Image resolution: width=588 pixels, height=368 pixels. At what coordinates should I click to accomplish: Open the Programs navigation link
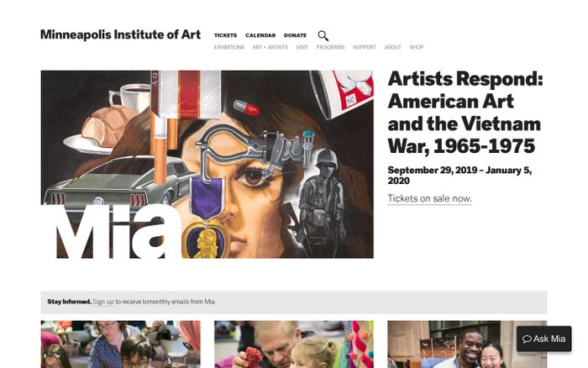pyautogui.click(x=330, y=48)
